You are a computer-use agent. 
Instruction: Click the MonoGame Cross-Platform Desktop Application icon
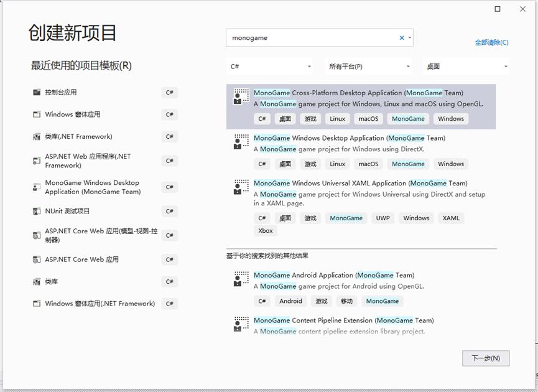point(241,96)
